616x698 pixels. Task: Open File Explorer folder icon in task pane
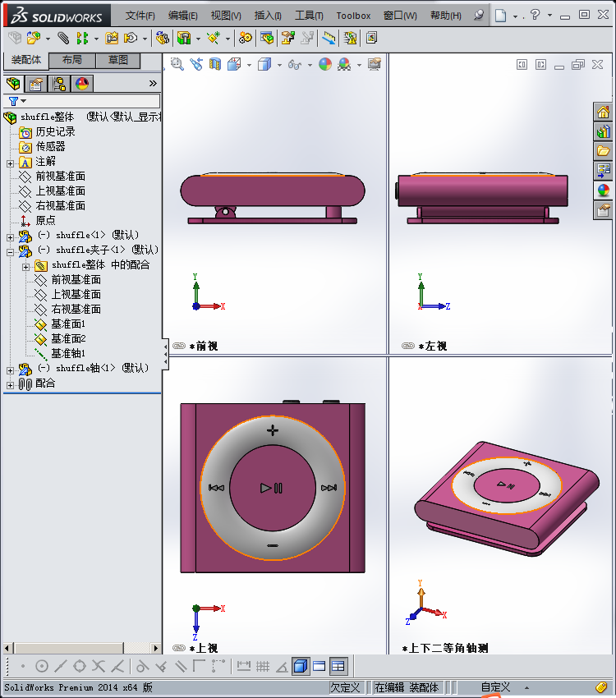pyautogui.click(x=604, y=151)
